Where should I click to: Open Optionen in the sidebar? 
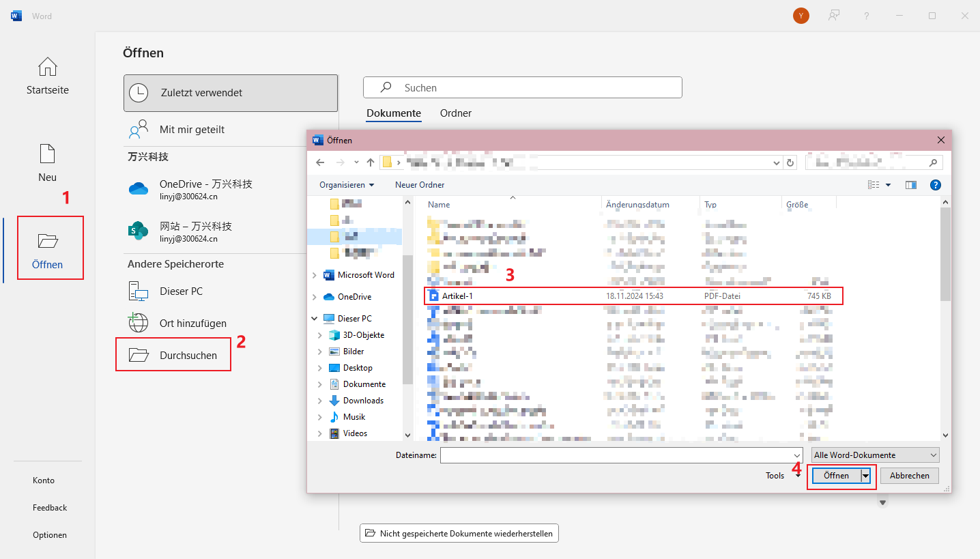(x=50, y=535)
